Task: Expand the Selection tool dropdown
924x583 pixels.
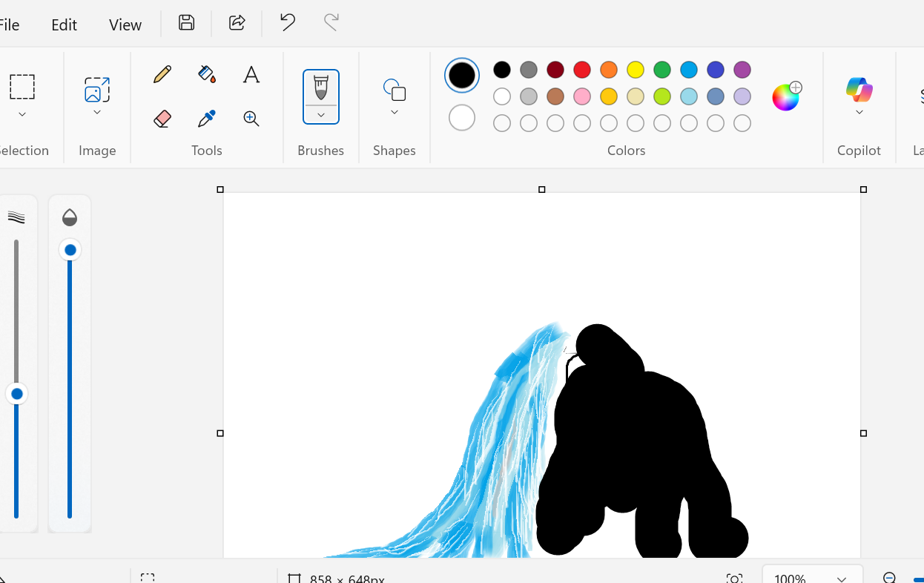Action: pyautogui.click(x=22, y=113)
